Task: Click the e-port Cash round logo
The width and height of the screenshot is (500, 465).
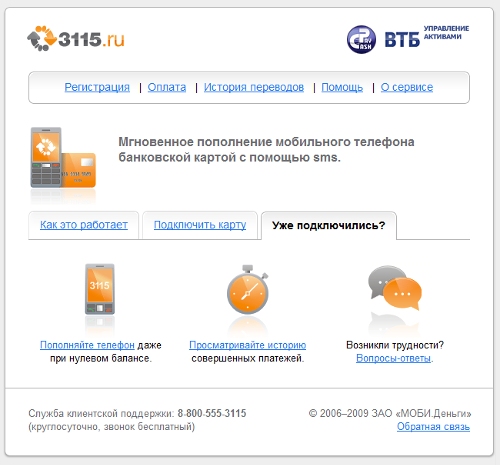Action: point(361,39)
